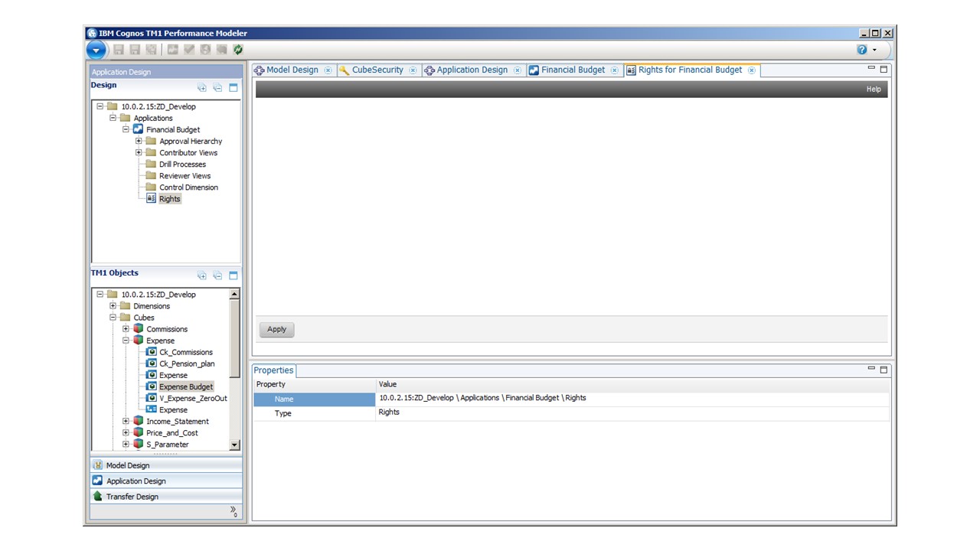980x551 pixels.
Task: Click the Financial Budget application icon in tree
Action: 139,129
